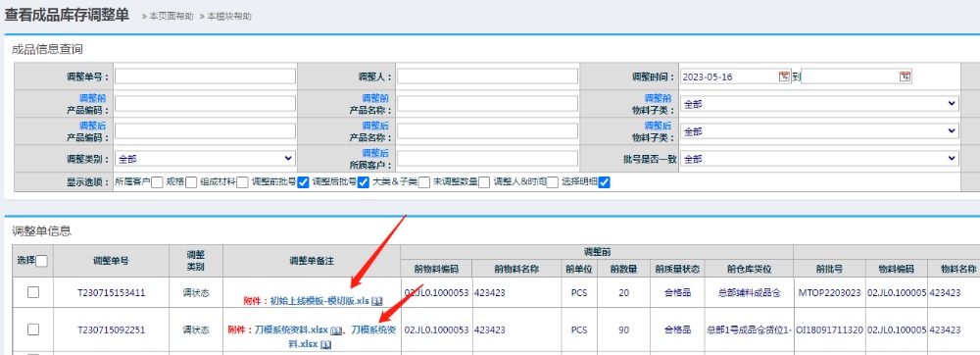Open attachment 初始上线模板-模切版.xls
980x355 pixels.
click(x=319, y=301)
